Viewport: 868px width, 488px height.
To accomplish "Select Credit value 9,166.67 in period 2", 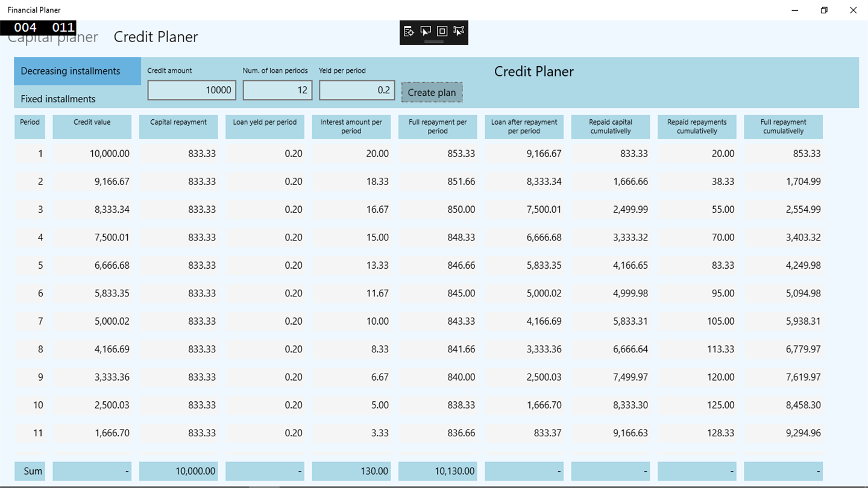I will 92,181.
